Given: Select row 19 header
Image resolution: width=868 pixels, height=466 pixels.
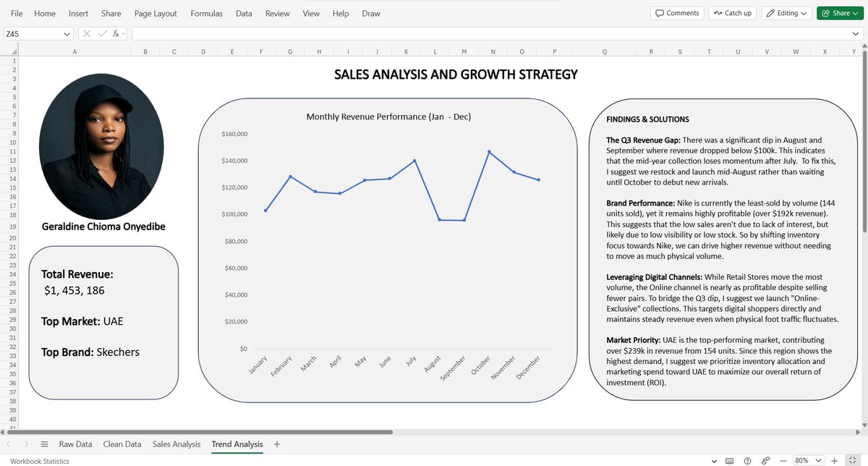Looking at the screenshot, I should [14, 226].
